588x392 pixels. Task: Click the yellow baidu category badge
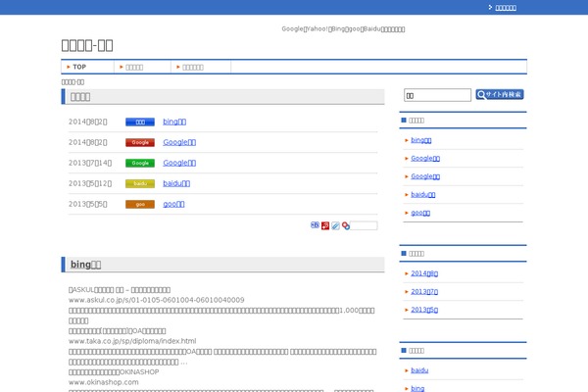click(x=140, y=183)
